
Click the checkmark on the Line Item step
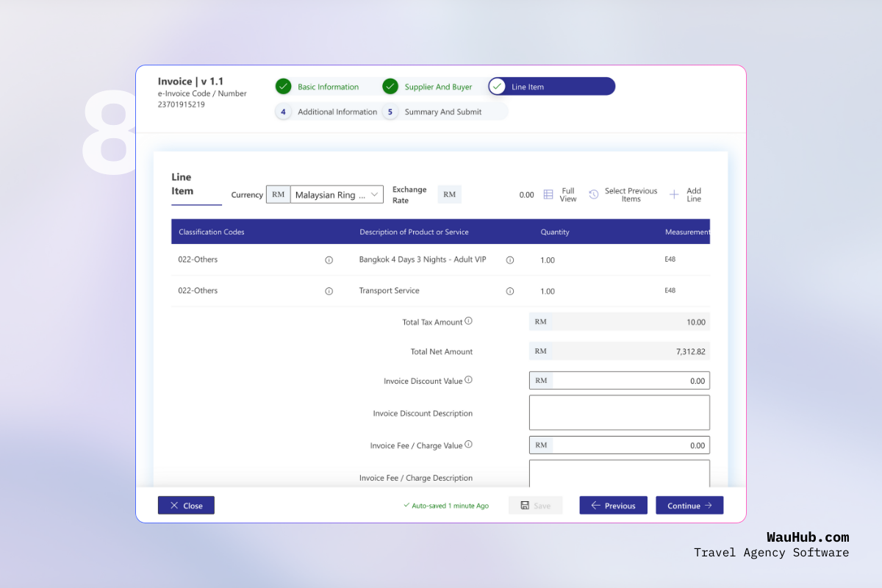click(498, 86)
